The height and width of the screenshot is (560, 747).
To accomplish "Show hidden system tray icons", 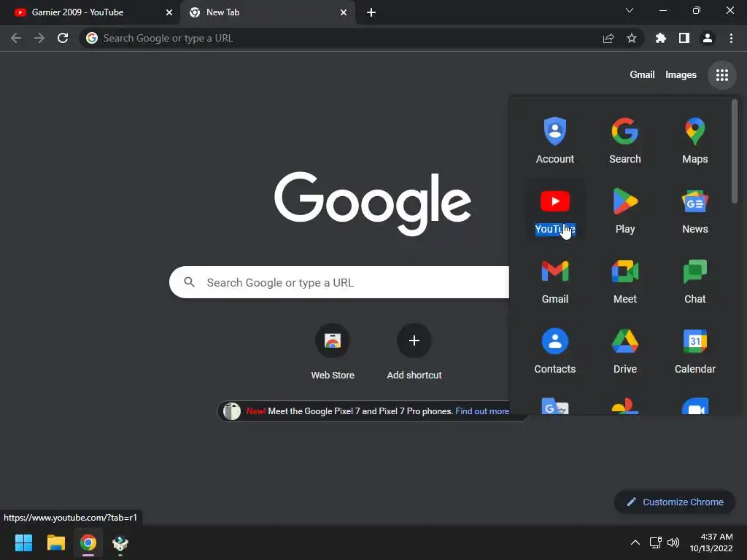I will pyautogui.click(x=635, y=542).
